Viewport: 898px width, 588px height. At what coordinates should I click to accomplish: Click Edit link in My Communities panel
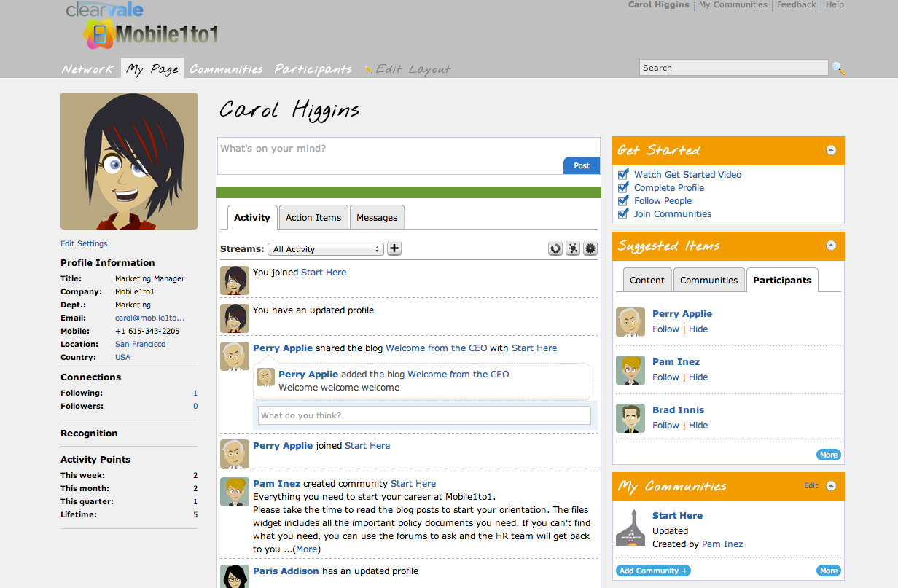pyautogui.click(x=811, y=485)
